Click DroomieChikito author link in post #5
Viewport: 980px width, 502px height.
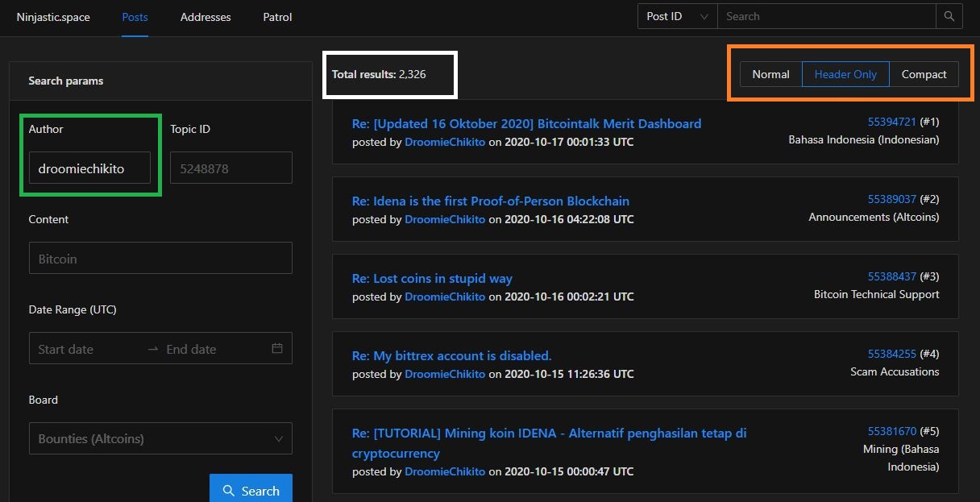[445, 471]
